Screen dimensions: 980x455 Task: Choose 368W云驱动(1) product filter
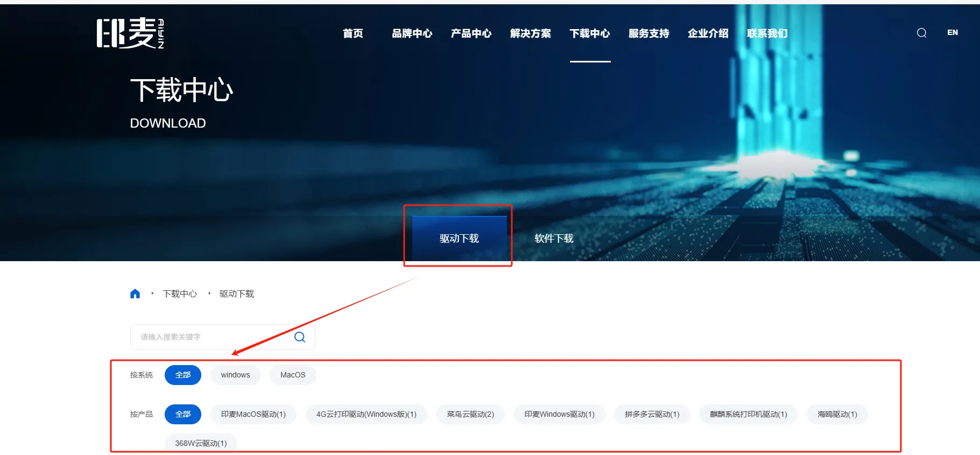(x=201, y=443)
